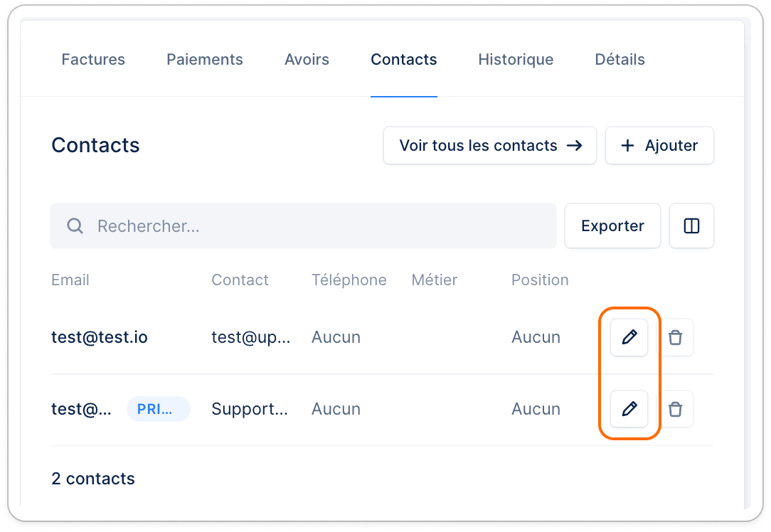This screenshot has height=532, width=771.
Task: Click the Position column header
Action: [540, 280]
